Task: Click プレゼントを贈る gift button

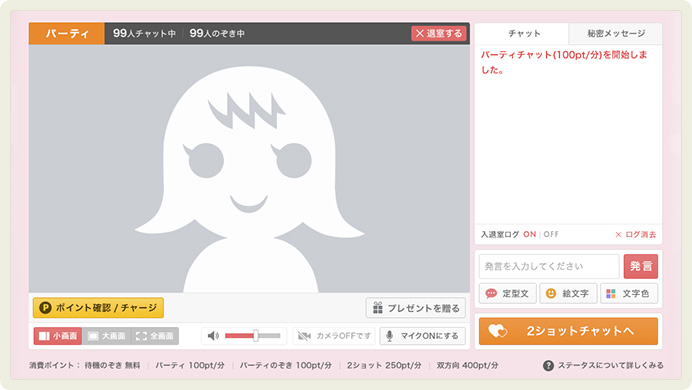Action: (x=416, y=308)
